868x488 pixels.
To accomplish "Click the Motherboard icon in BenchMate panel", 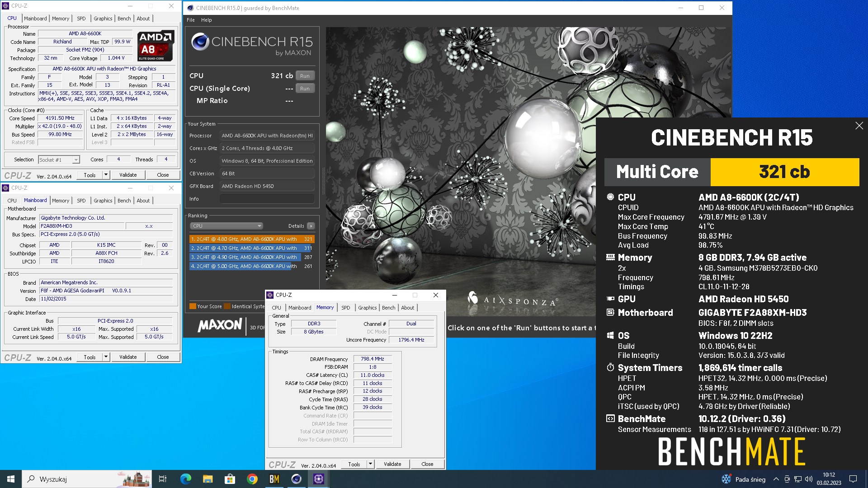I will pyautogui.click(x=610, y=312).
